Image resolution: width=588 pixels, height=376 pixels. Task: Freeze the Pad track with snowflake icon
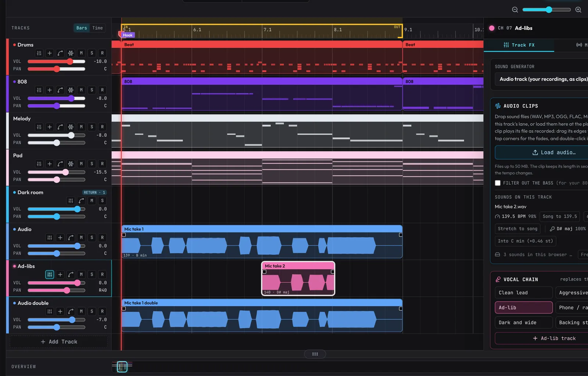click(x=71, y=164)
